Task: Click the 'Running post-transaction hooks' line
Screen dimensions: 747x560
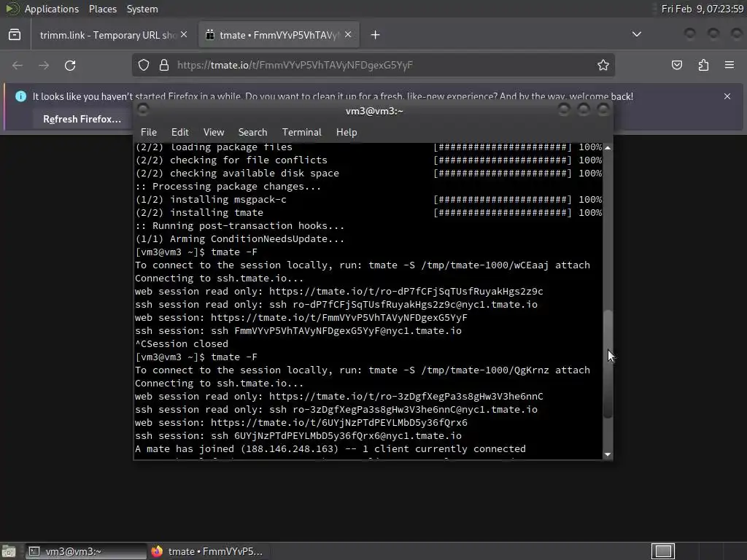Action: 239,226
